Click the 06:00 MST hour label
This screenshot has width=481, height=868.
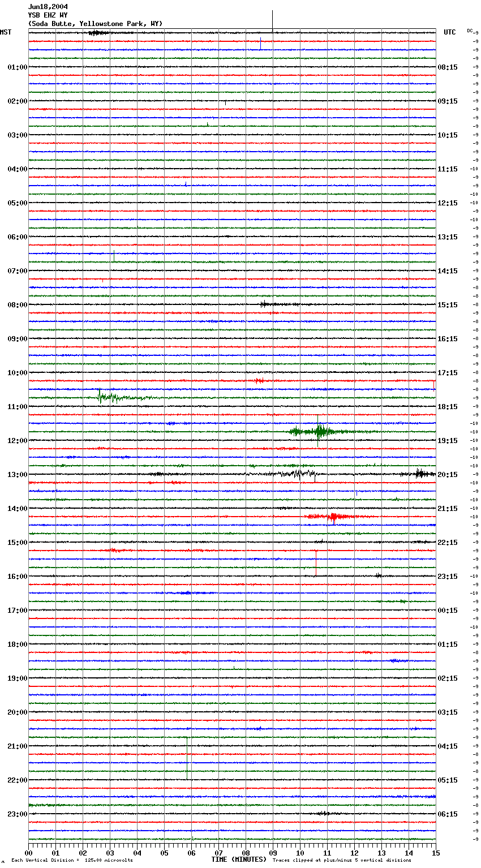point(18,237)
